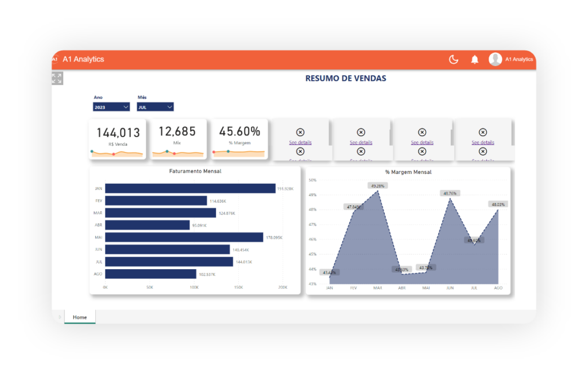
Task: Click the A1 logo in the header
Action: [55, 59]
